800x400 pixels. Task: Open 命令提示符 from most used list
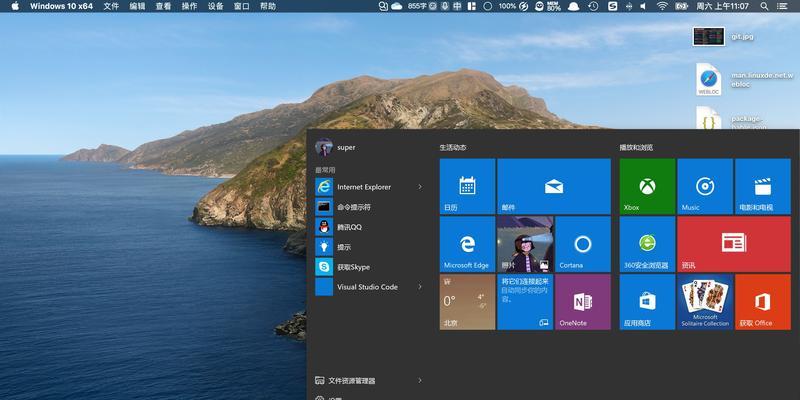coord(369,207)
